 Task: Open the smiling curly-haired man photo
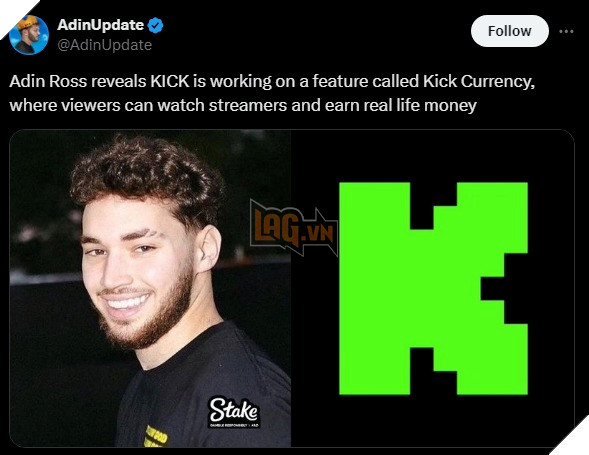(x=150, y=288)
